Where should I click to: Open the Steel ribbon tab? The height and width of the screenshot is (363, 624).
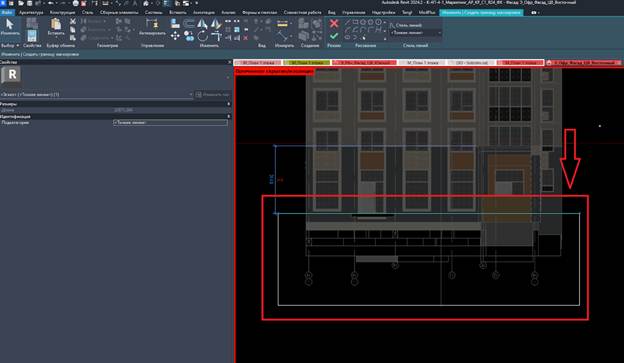coord(88,12)
